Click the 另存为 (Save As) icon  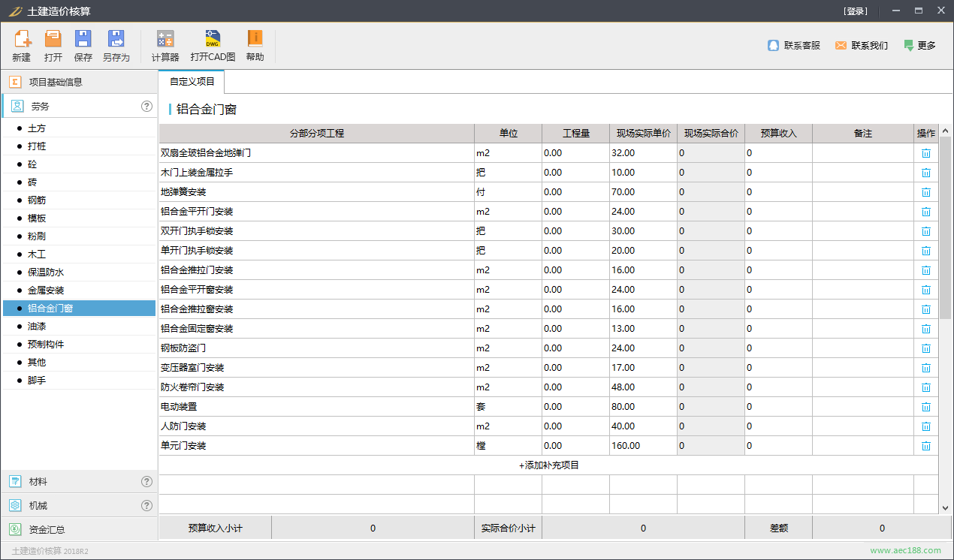[116, 40]
